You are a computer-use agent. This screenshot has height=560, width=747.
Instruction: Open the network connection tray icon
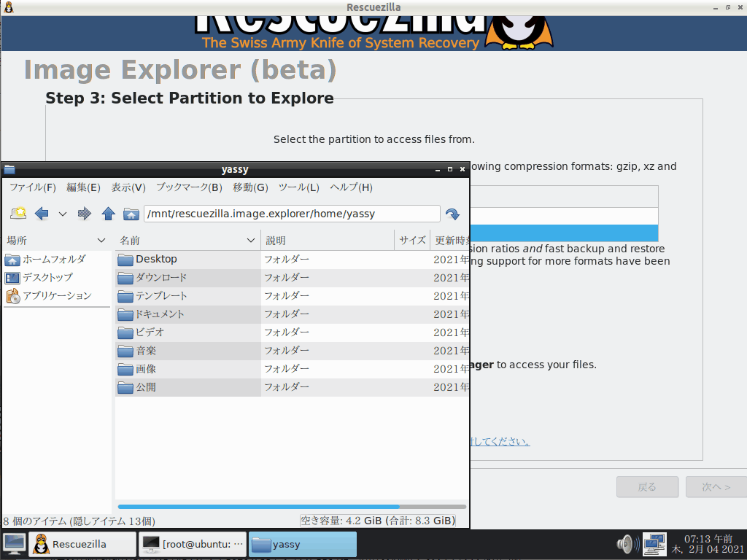[x=654, y=544]
